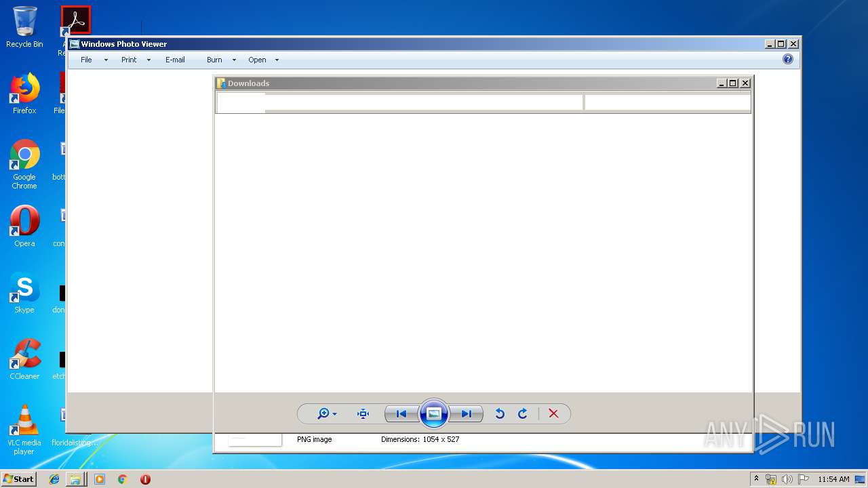Open the Print menu in Photo Viewer

(129, 60)
